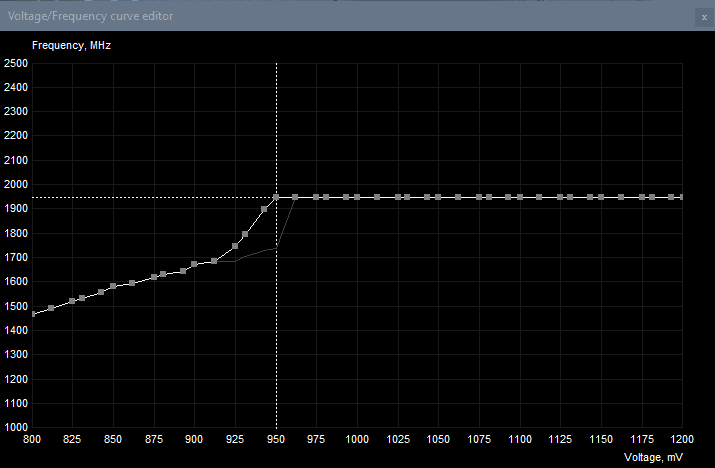Click the '2500' frequency axis value
Screen dimensions: 715x468
coord(16,63)
